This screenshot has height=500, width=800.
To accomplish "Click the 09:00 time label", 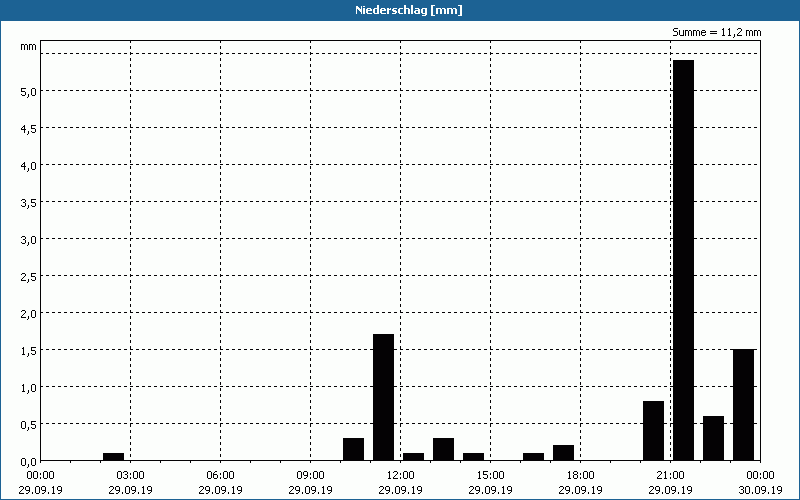I will (310, 476).
